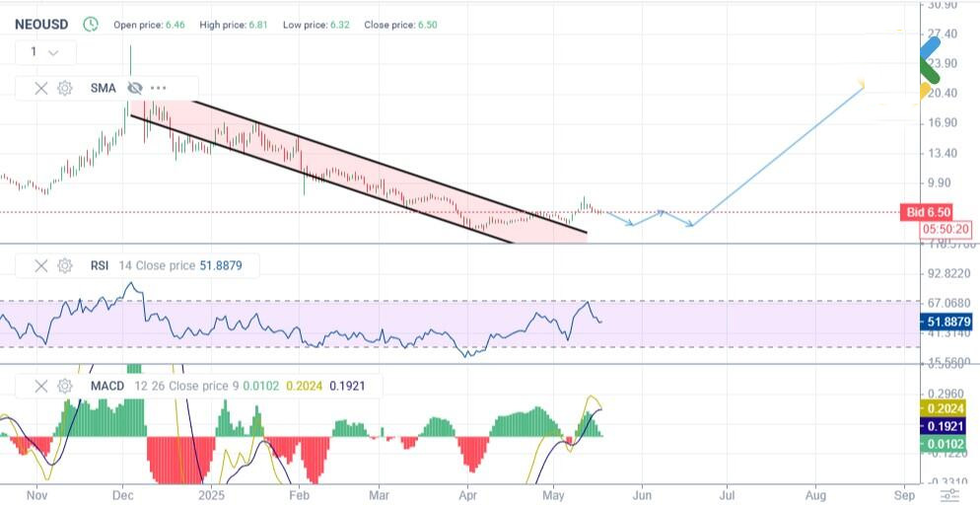Screen dimensions: 980x507
Task: Toggle SMA visibility with the eye icon
Action: click(135, 88)
